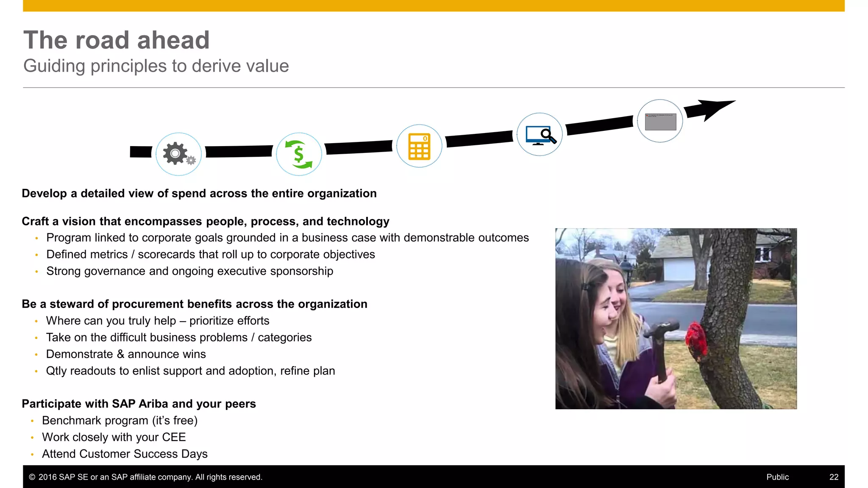Click 'Develop a detailed view of spend' heading

199,194
